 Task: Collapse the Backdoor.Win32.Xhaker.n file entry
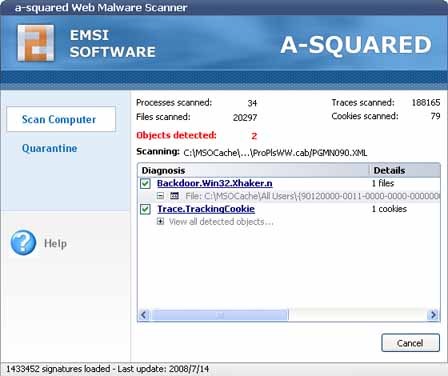tap(160, 196)
